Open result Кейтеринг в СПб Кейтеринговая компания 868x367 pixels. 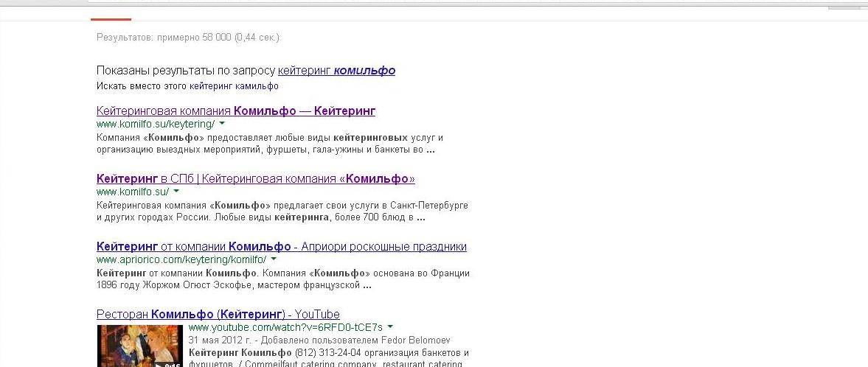256,179
